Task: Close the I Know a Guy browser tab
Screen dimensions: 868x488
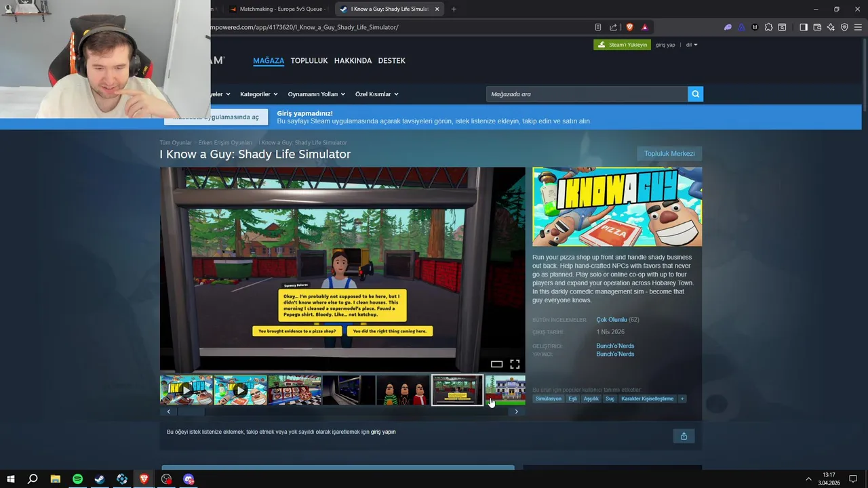Action: [437, 9]
